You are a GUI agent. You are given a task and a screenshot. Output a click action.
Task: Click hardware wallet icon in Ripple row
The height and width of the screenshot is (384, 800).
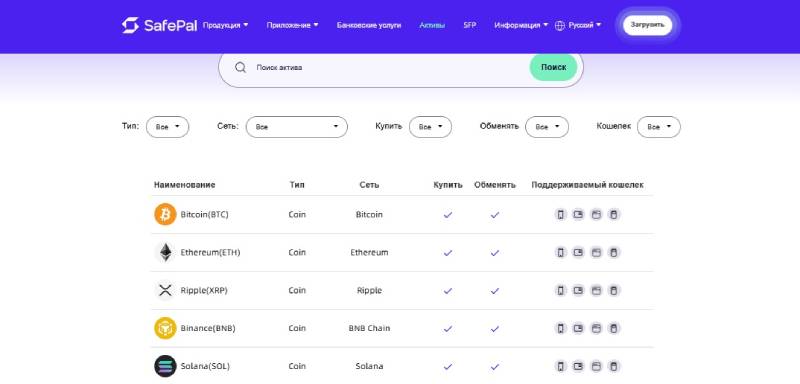(x=614, y=290)
